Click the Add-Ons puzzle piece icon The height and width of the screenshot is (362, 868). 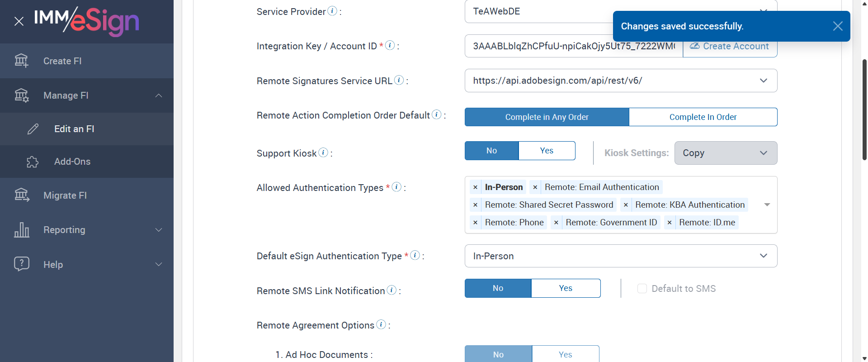click(x=33, y=162)
